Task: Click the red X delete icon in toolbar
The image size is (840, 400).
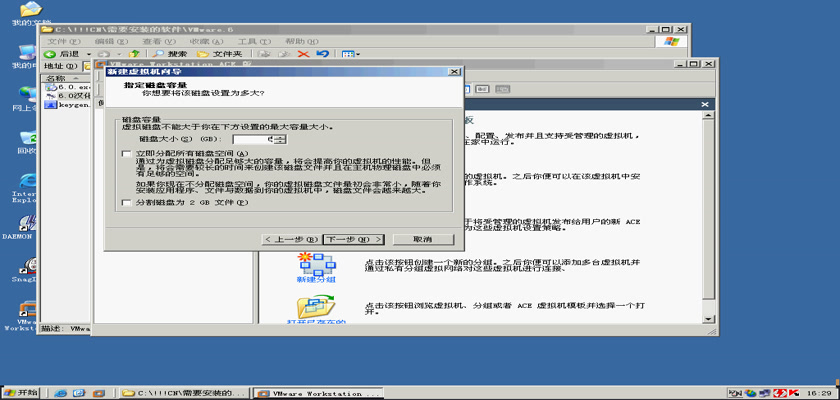Action: (x=303, y=54)
